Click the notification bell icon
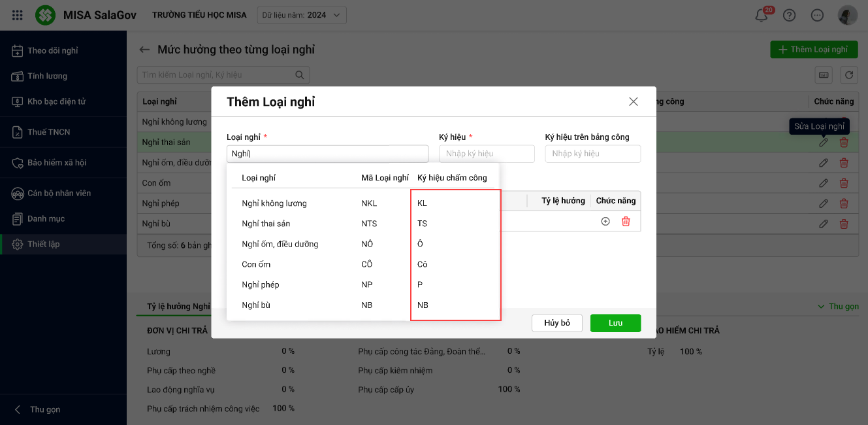The image size is (868, 425). tap(762, 16)
